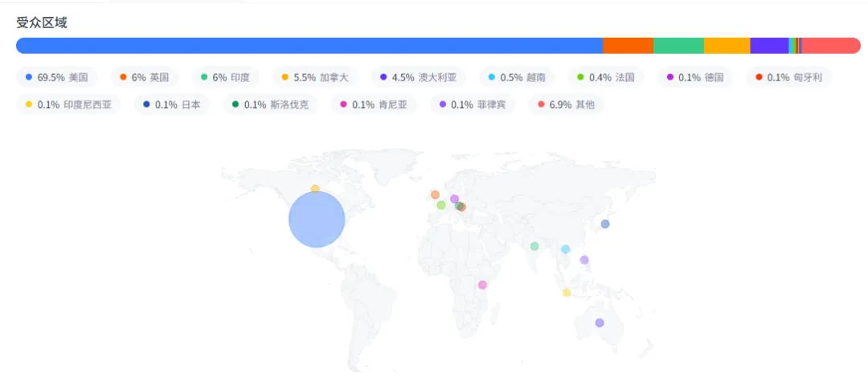Image resolution: width=868 pixels, height=382 pixels.
Task: Click the 0.1% 菲律宾 legend item
Action: [x=473, y=105]
